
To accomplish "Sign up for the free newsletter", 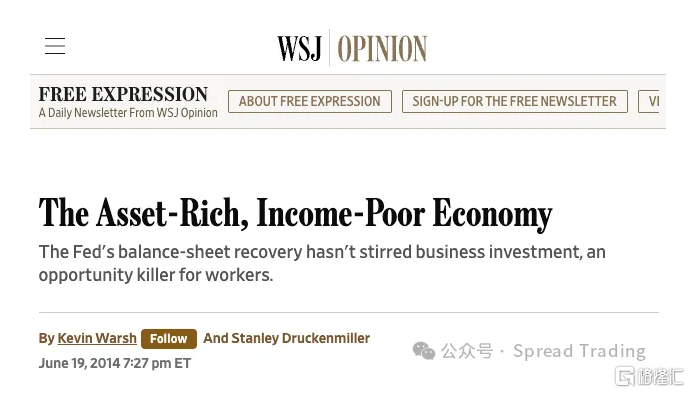I will (514, 102).
